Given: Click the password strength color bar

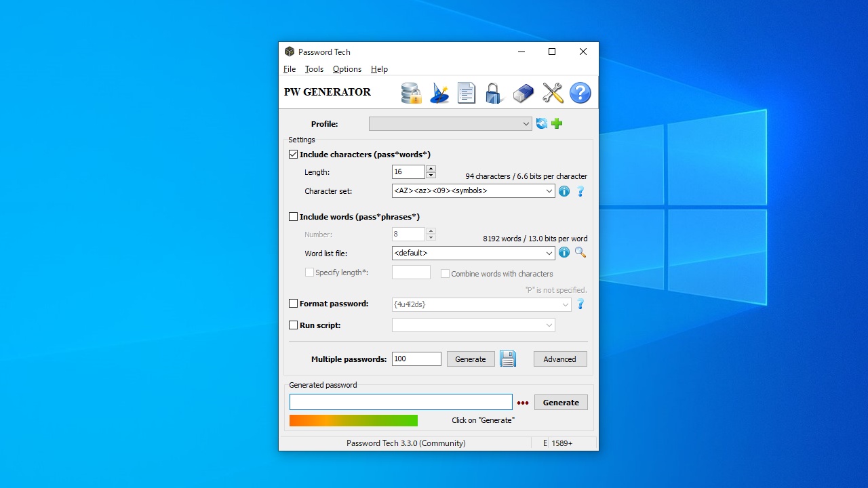Looking at the screenshot, I should pos(353,421).
